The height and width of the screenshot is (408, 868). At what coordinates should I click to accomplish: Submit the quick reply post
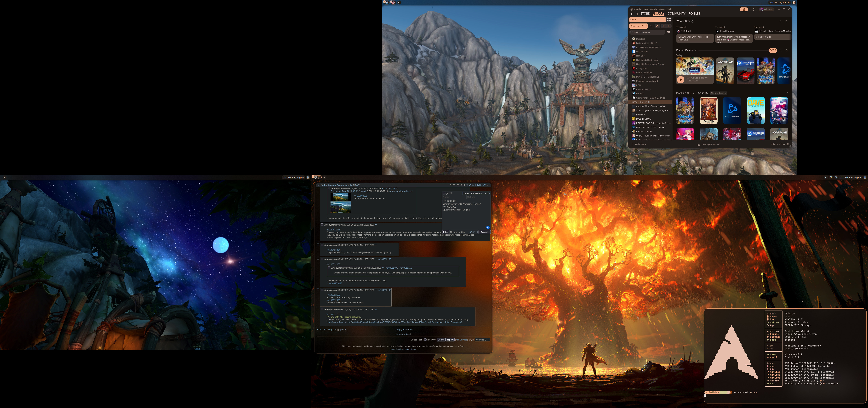[485, 232]
